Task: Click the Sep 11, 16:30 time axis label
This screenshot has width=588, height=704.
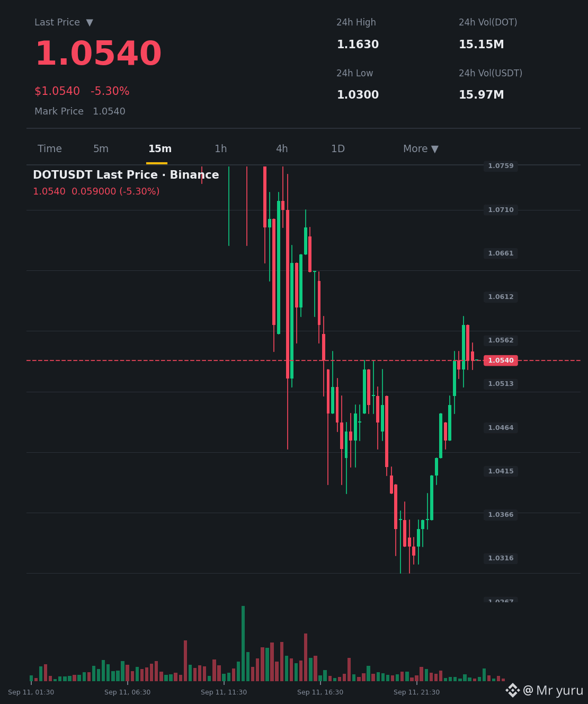Action: [320, 692]
